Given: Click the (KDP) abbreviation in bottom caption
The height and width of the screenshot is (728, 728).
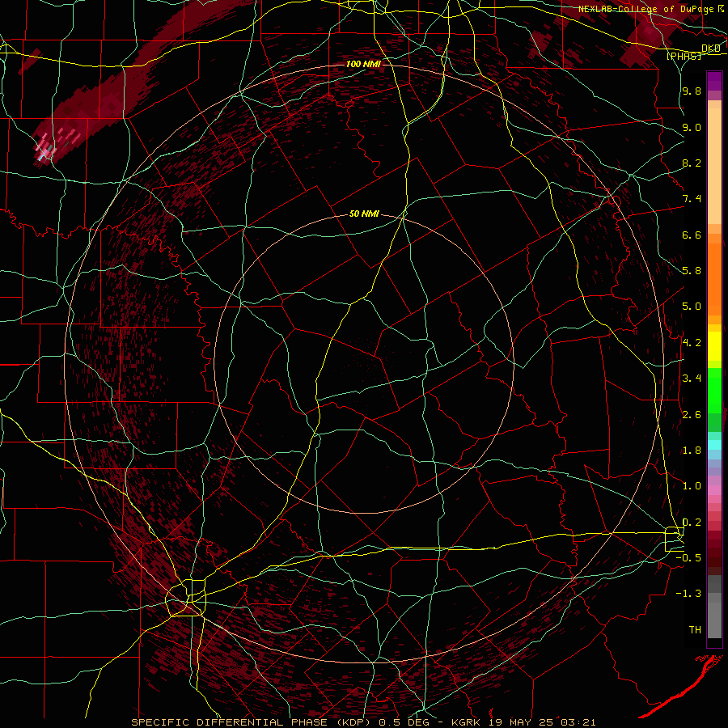Looking at the screenshot, I should (354, 722).
